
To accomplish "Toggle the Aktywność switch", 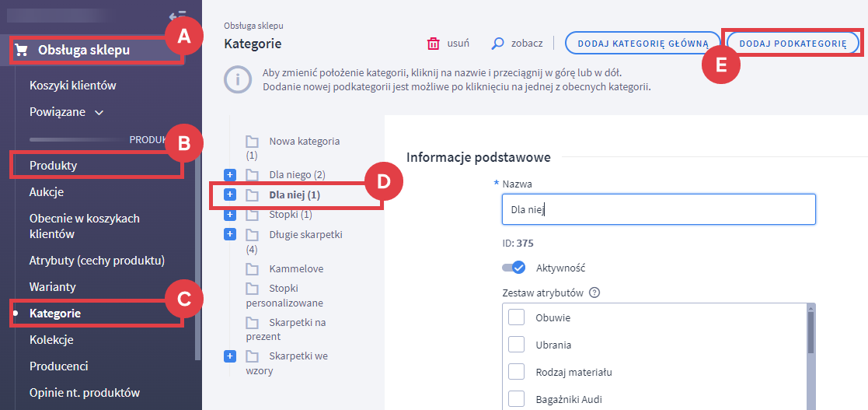I will pyautogui.click(x=513, y=268).
